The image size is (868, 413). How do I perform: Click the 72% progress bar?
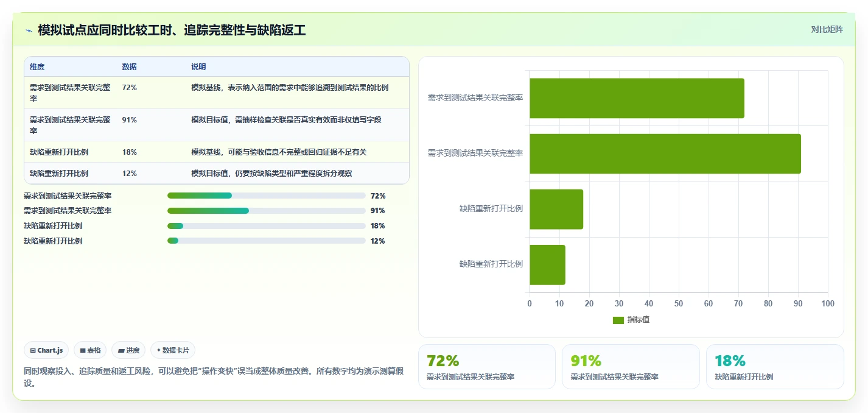point(266,196)
